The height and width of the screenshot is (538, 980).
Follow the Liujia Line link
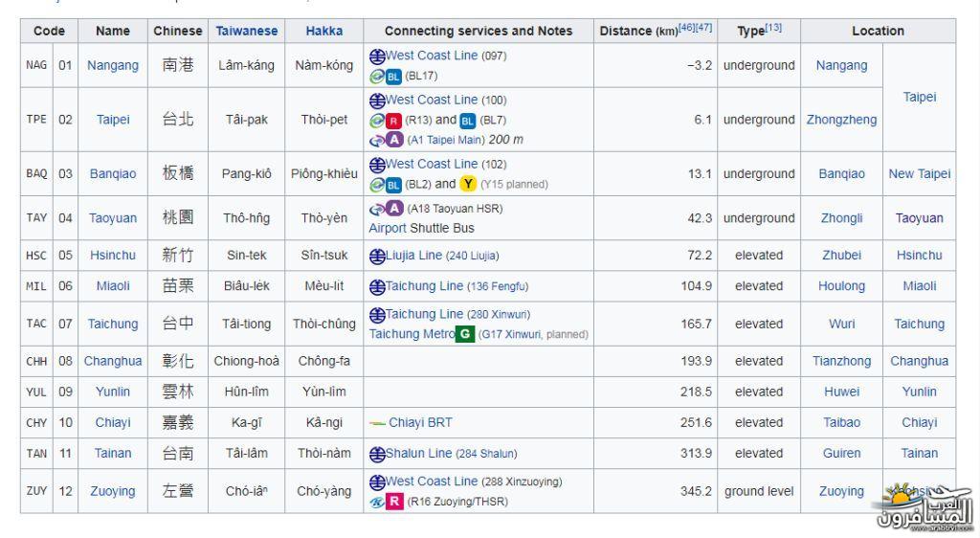tap(415, 256)
